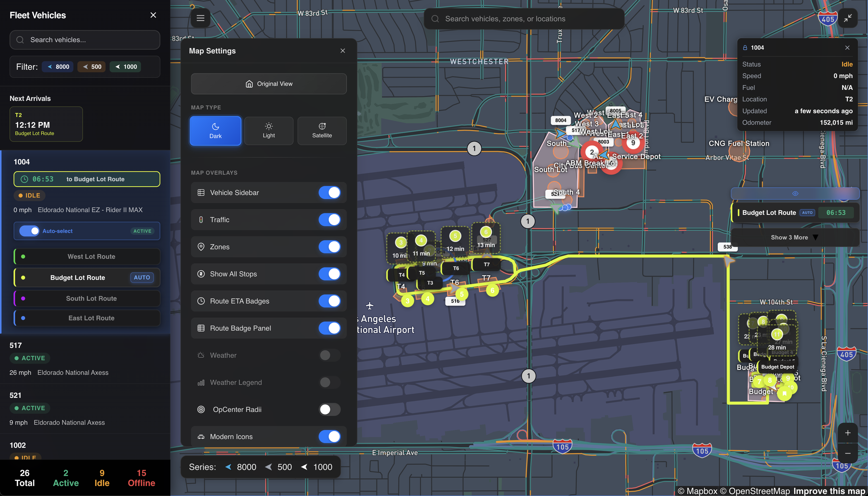Click the collapse fullscreen arrows icon

click(848, 18)
